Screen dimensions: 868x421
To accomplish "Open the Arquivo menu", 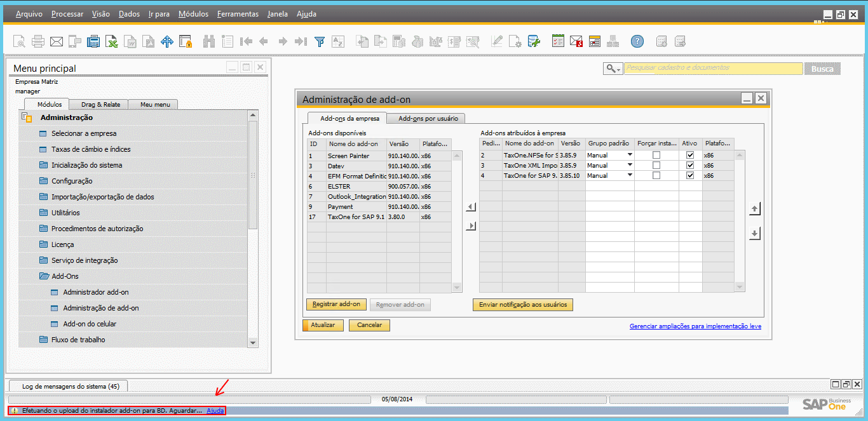I will 29,14.
